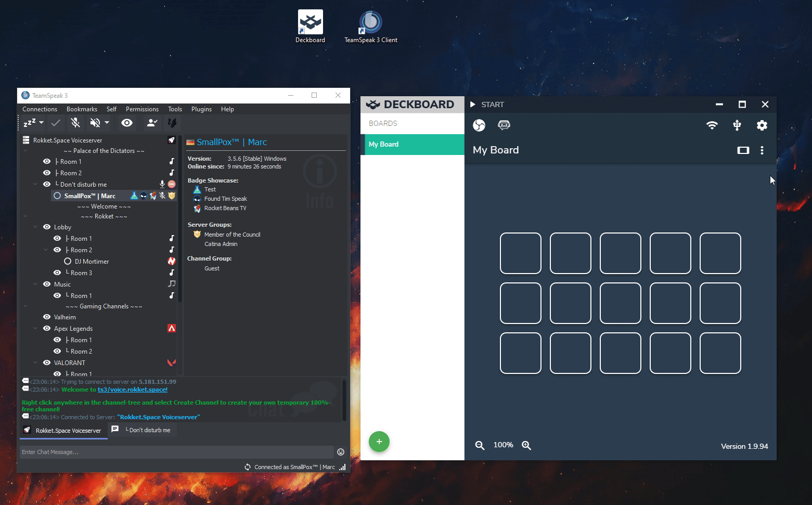
Task: Open the TeamSpeak 3 Client desktop shortcut
Action: (371, 27)
